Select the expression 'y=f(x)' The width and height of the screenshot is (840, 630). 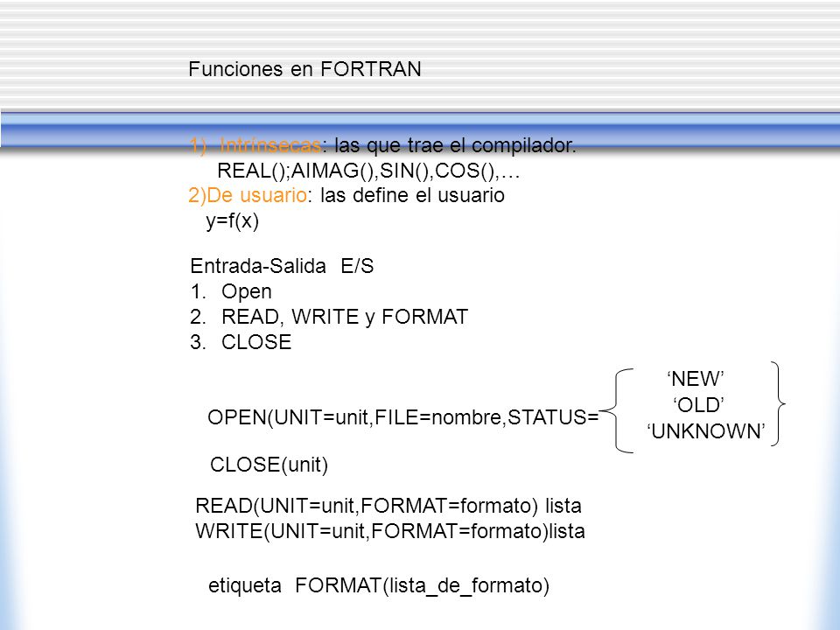233,220
